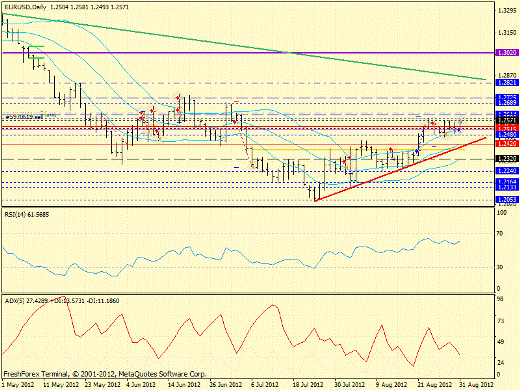This screenshot has width=520, height=390.
Task: Click the purple 1.3020 price level tag
Action: [x=507, y=53]
